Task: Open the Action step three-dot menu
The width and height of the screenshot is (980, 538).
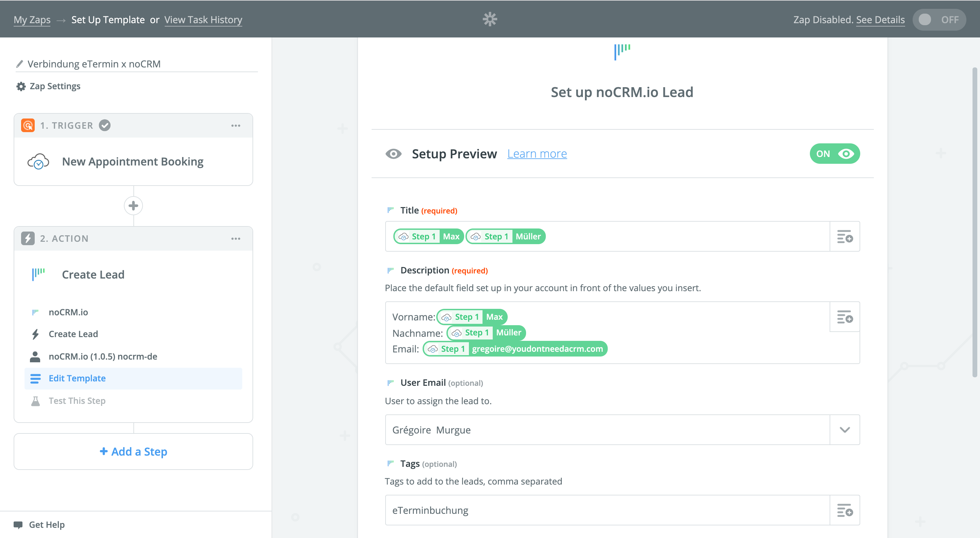Action: click(x=235, y=239)
